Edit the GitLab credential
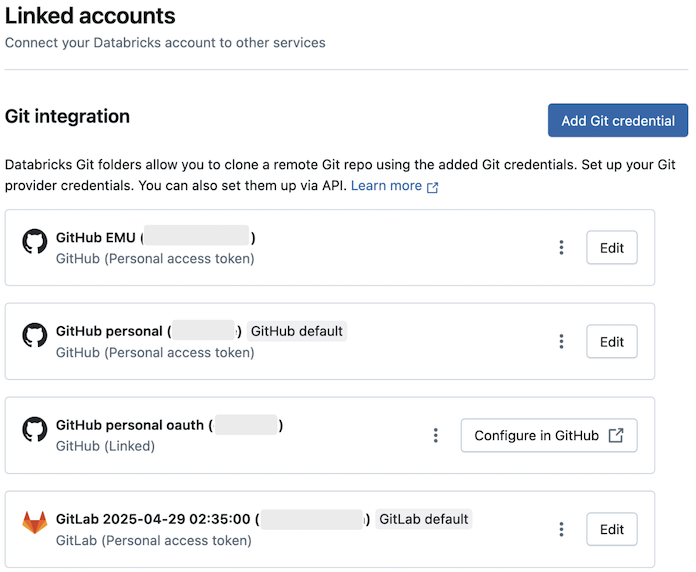The image size is (696, 572). [x=611, y=529]
